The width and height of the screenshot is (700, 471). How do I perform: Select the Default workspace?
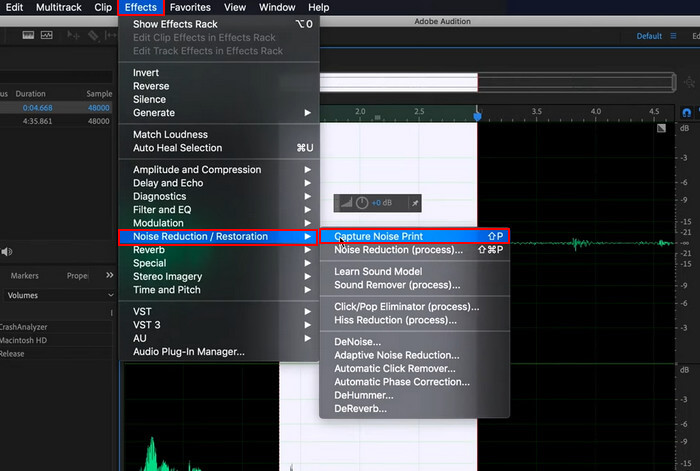click(x=649, y=36)
